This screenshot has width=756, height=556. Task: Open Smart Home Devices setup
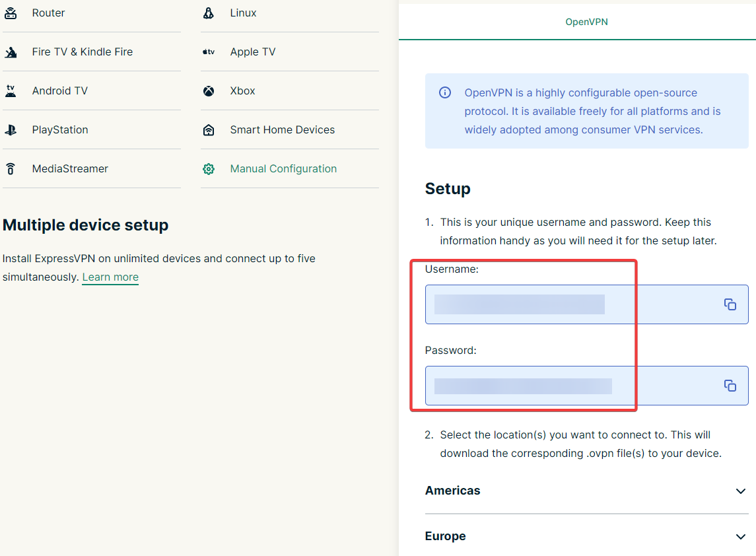pyautogui.click(x=289, y=129)
